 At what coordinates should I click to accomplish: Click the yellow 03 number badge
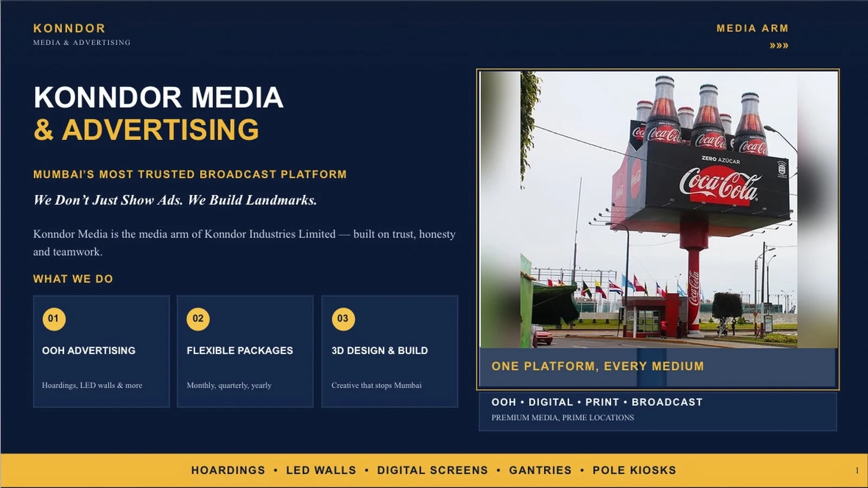tap(343, 319)
